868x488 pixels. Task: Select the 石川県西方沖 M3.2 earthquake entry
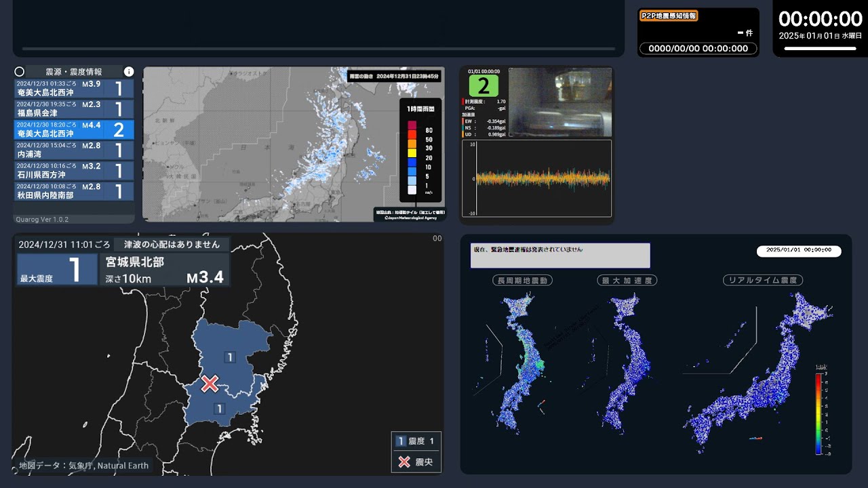coord(74,170)
